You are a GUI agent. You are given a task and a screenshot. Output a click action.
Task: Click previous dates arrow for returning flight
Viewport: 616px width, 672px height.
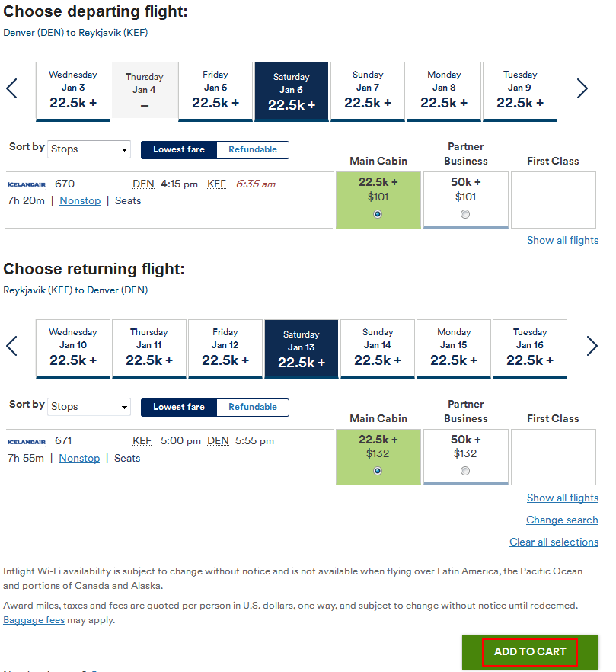(11, 346)
